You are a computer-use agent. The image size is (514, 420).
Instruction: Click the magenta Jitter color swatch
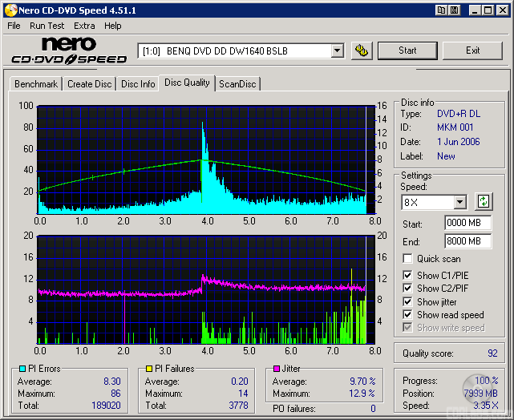tap(277, 369)
